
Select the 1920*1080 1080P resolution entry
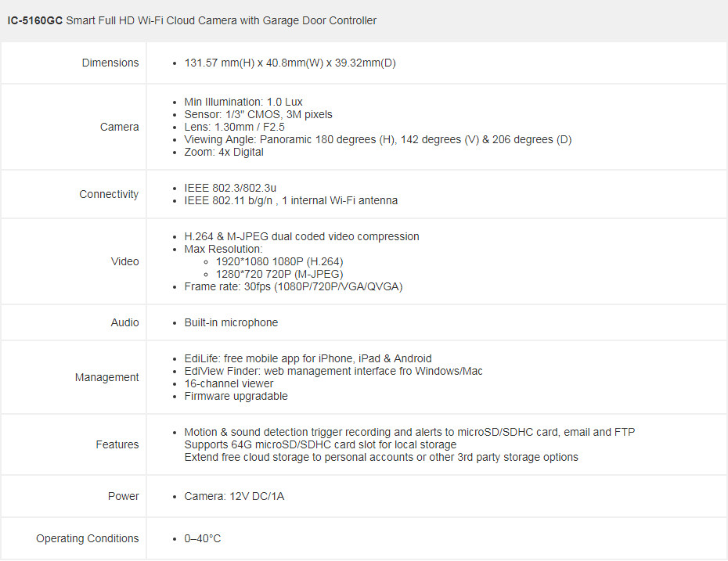tap(279, 261)
